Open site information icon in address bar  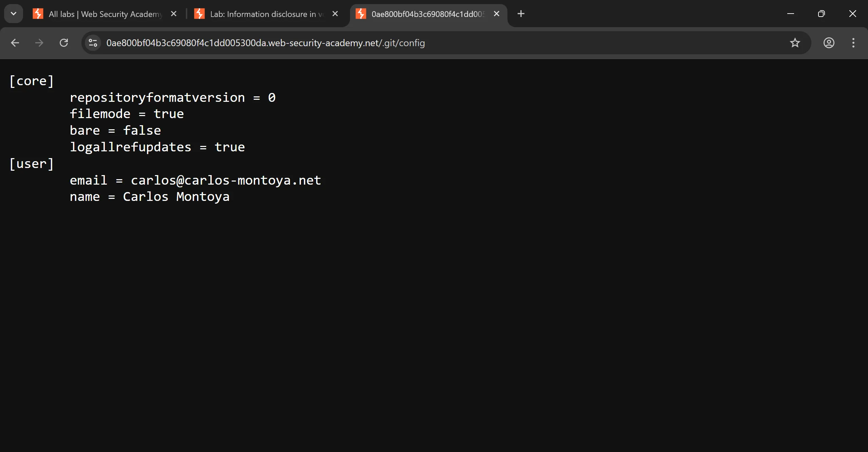[x=93, y=43]
